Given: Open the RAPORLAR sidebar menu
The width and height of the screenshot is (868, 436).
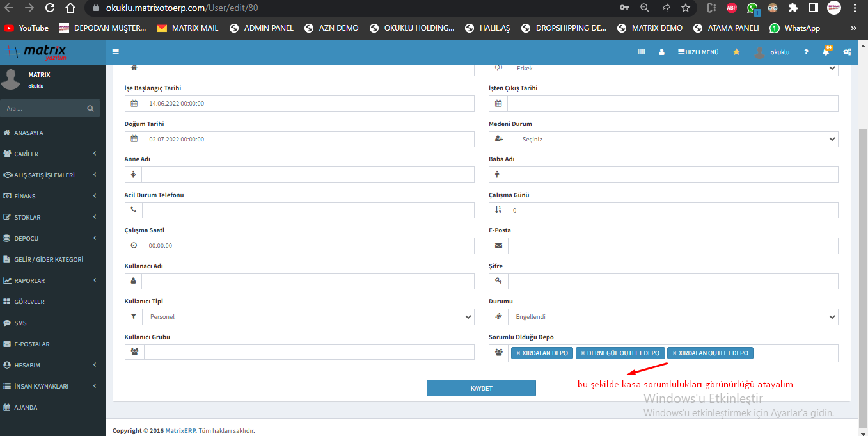Looking at the screenshot, I should click(x=50, y=281).
